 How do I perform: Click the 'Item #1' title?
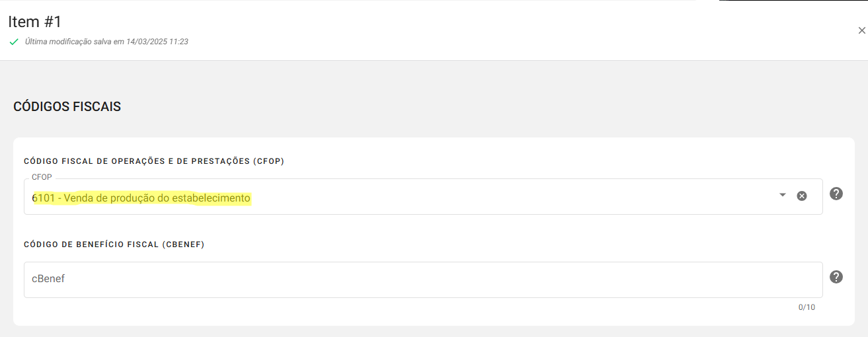(x=35, y=22)
